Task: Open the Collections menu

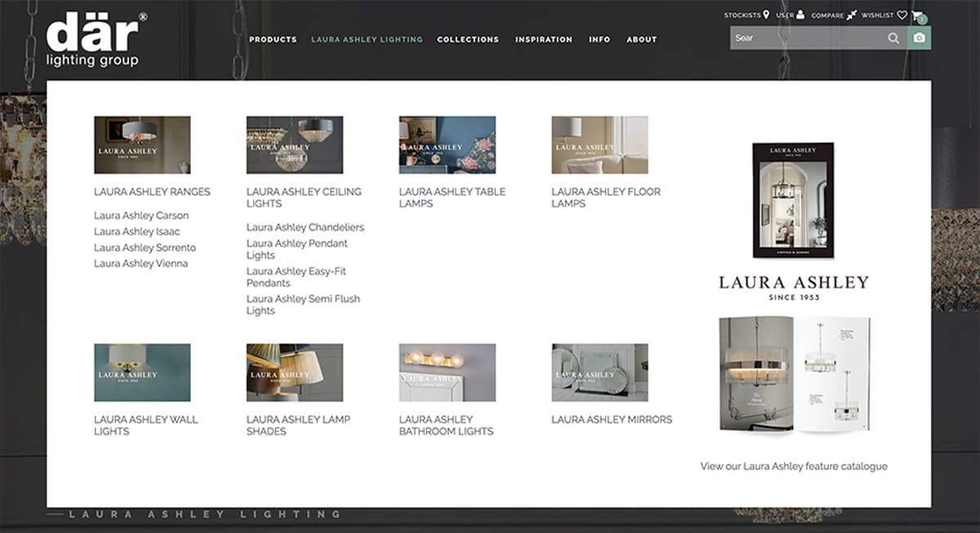Action: point(467,39)
